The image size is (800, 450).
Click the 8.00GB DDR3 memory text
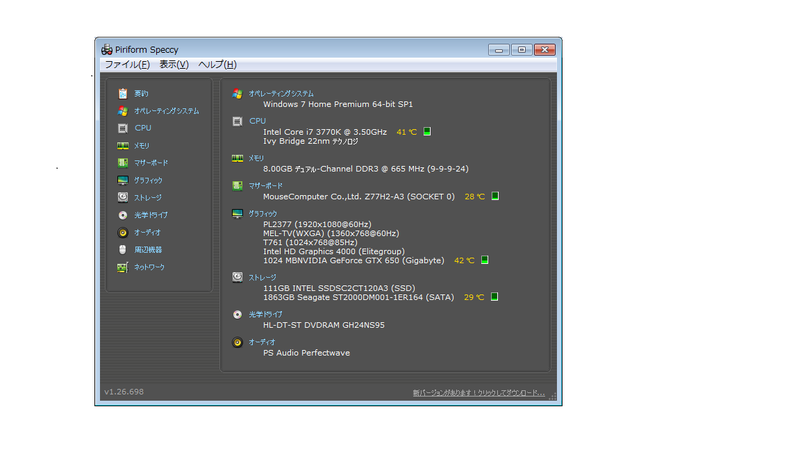(366, 169)
